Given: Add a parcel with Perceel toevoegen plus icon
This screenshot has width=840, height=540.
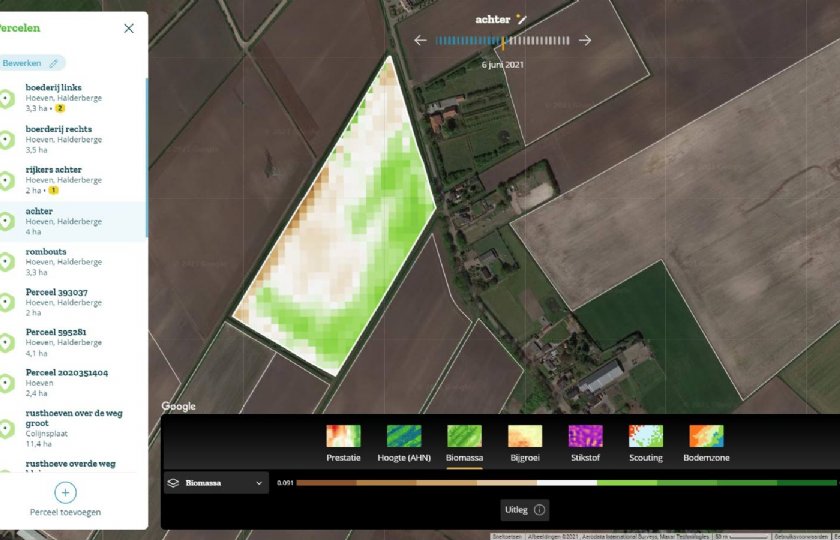Looking at the screenshot, I should (x=65, y=492).
